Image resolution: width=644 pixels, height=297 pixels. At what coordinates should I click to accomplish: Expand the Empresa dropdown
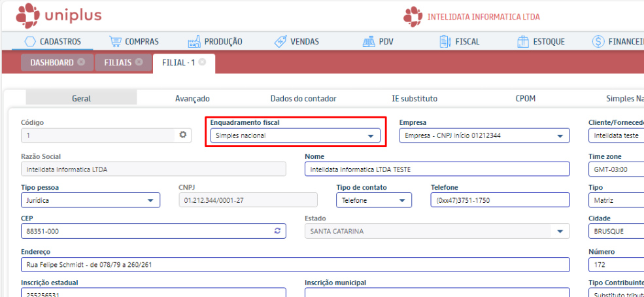click(x=560, y=136)
